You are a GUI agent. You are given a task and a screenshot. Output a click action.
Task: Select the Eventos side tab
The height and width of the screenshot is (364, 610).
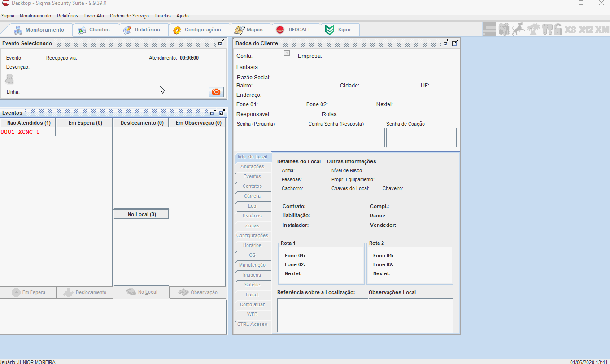click(253, 176)
